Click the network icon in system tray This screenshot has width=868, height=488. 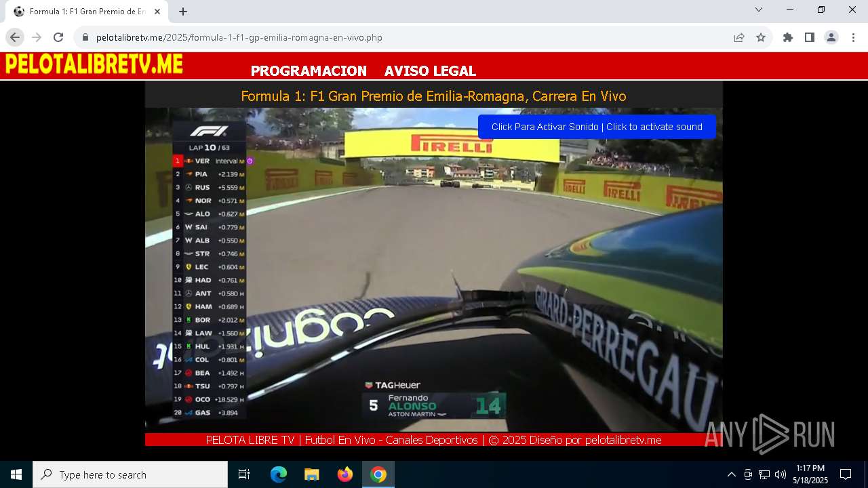click(x=764, y=474)
